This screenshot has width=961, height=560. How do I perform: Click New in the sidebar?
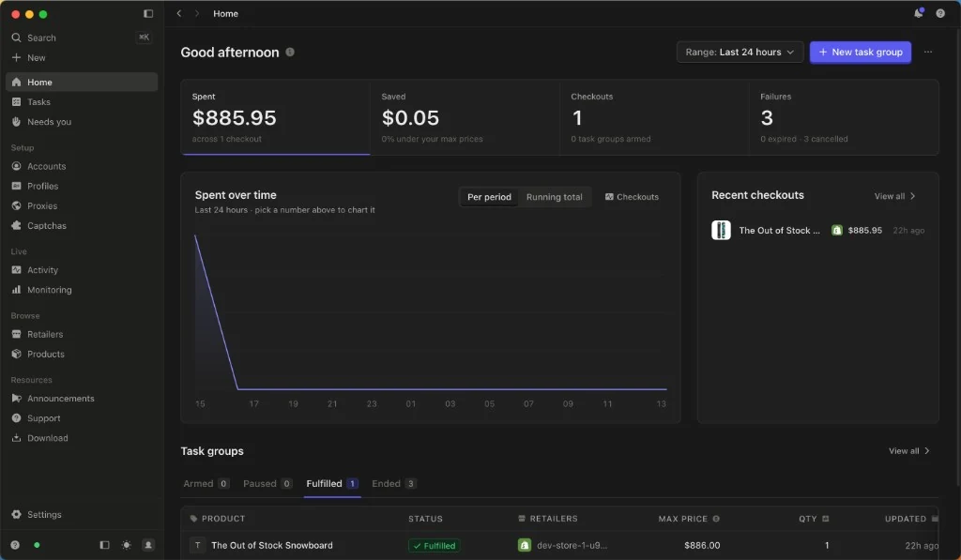coord(82,57)
